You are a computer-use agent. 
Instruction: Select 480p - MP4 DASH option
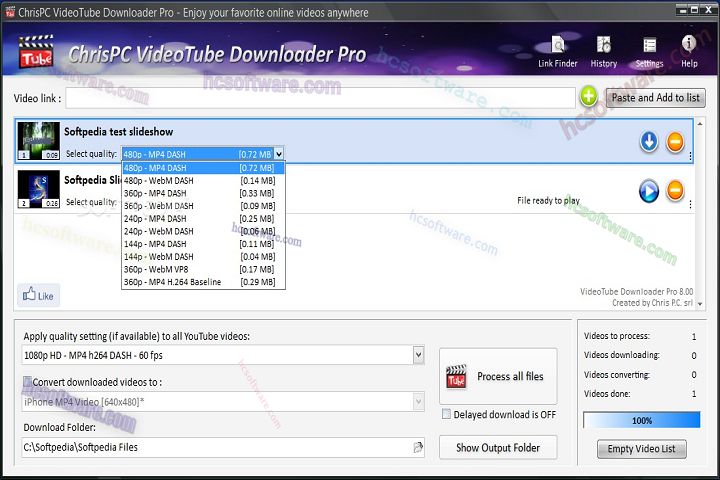(203, 168)
